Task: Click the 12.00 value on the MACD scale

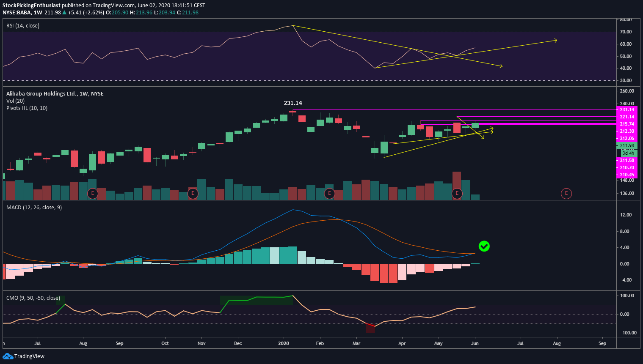Action: coord(626,215)
